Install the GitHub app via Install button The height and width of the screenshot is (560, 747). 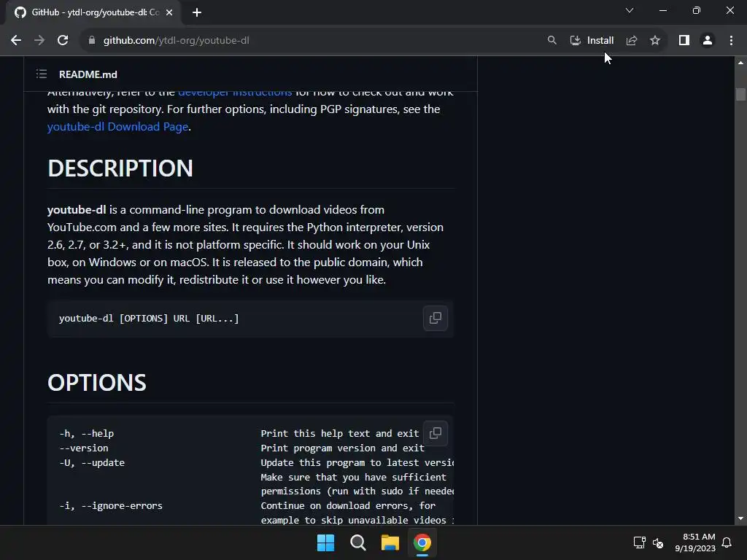click(592, 41)
